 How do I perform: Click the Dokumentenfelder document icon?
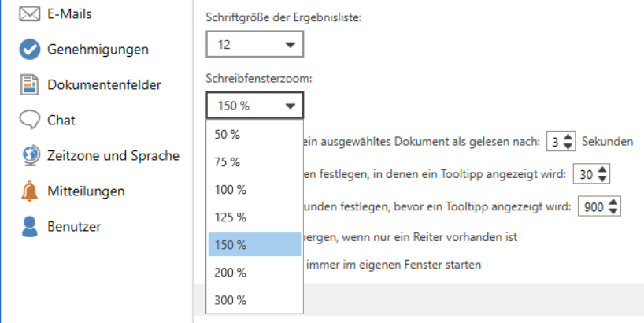point(29,85)
